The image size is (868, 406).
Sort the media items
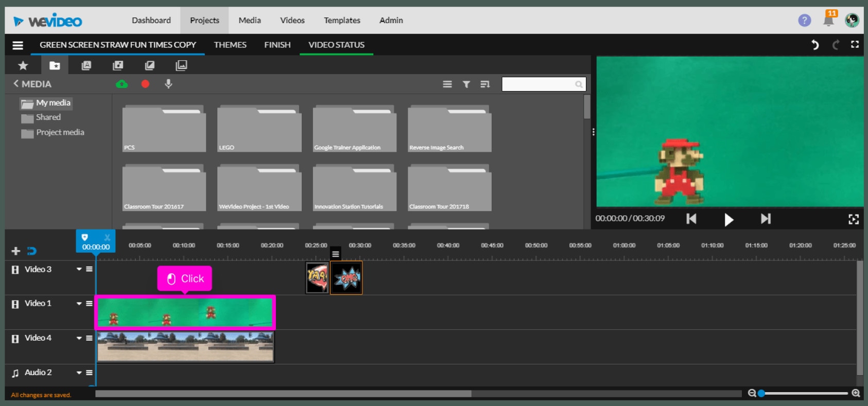tap(484, 84)
